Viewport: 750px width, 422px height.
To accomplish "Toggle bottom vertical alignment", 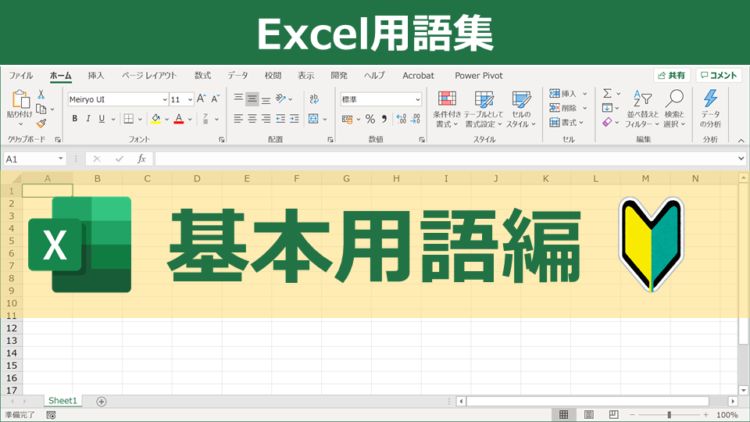I will click(266, 99).
